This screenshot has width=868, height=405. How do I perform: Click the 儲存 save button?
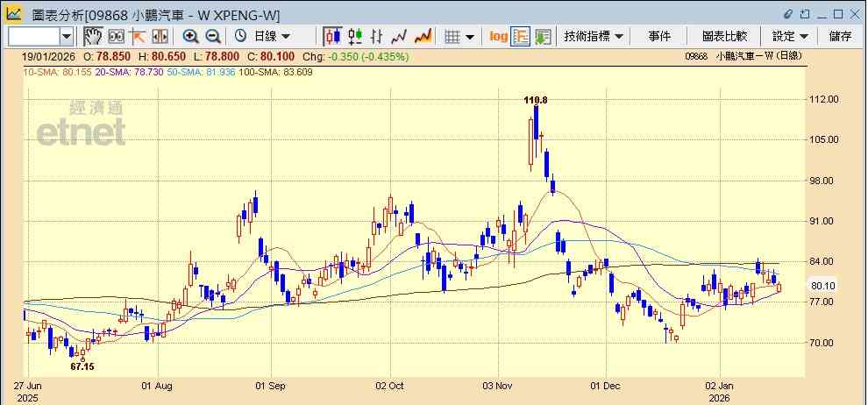click(840, 37)
